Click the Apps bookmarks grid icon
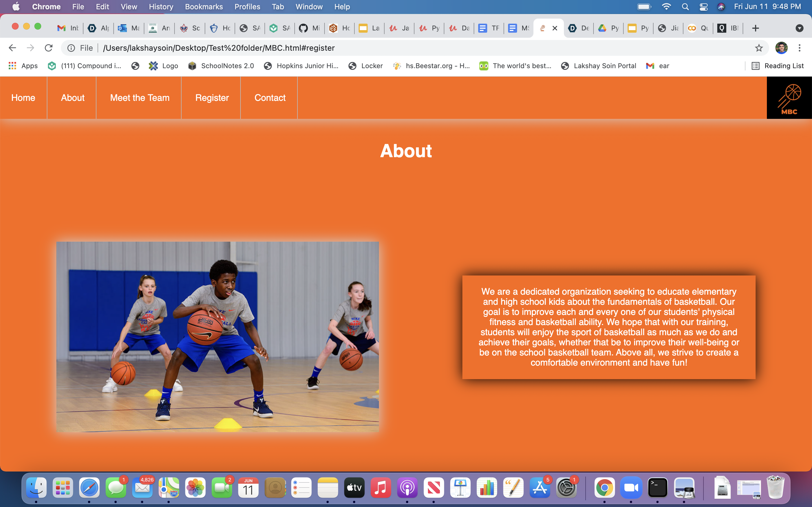This screenshot has width=812, height=507. 12,66
